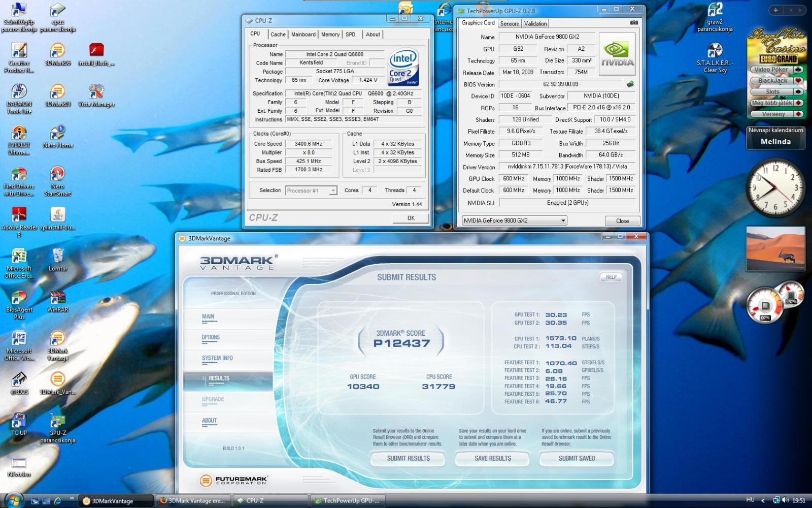This screenshot has width=812, height=508.
Task: Open the Lomtár recycle bin icon
Action: [x=57, y=260]
